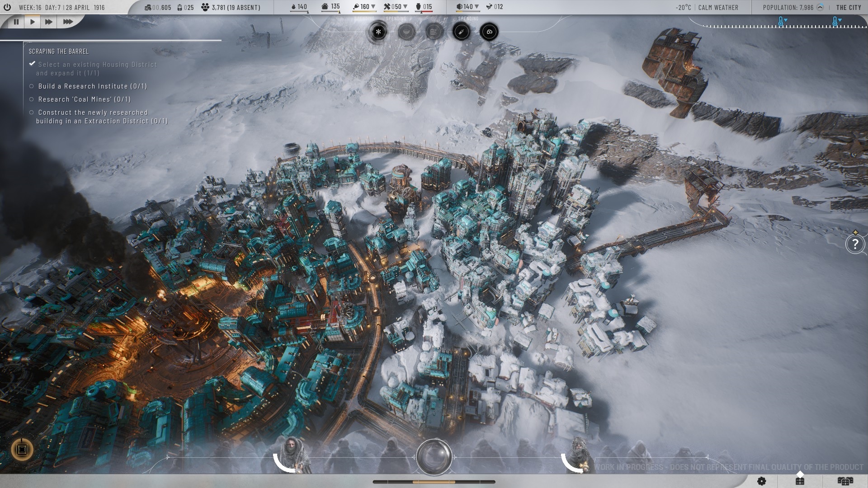Expand the fuel resource dropdown showing 140
Viewport: 868px width, 488px height.
pyautogui.click(x=476, y=7)
